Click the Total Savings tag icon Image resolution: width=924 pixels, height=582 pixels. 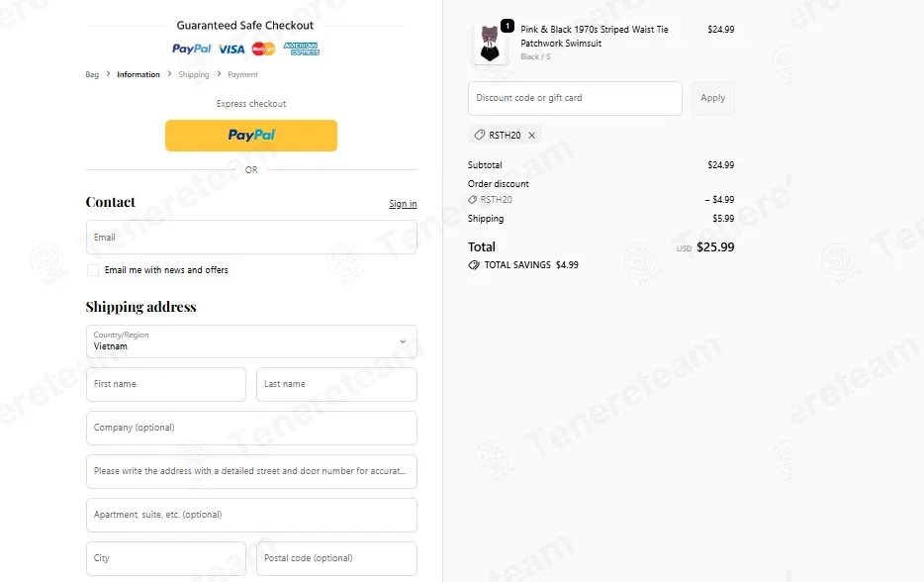[x=474, y=264]
